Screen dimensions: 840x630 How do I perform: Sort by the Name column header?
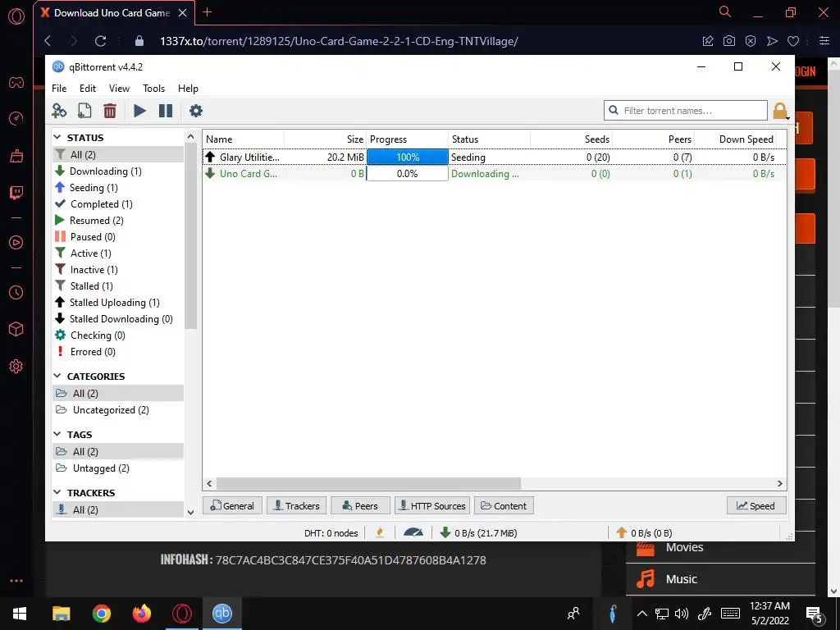click(243, 139)
